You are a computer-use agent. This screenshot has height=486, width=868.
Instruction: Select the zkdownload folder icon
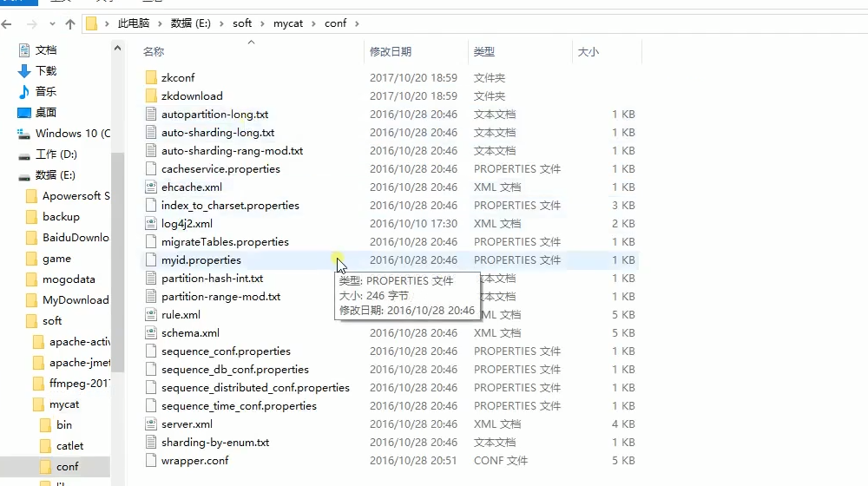(151, 95)
